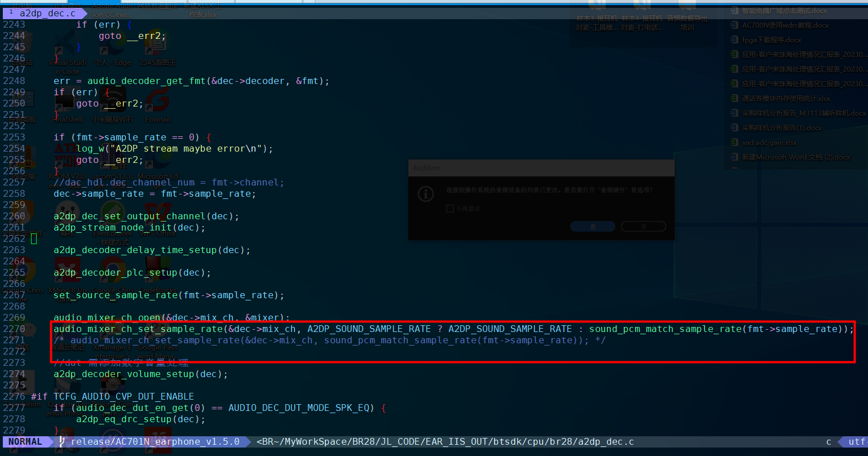Select the file AC700N使用wdrc教程.docx

pos(779,25)
